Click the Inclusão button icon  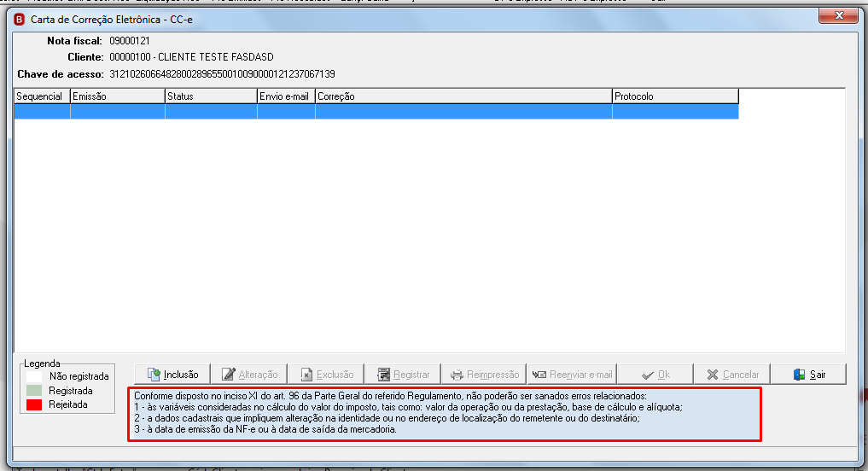(154, 375)
